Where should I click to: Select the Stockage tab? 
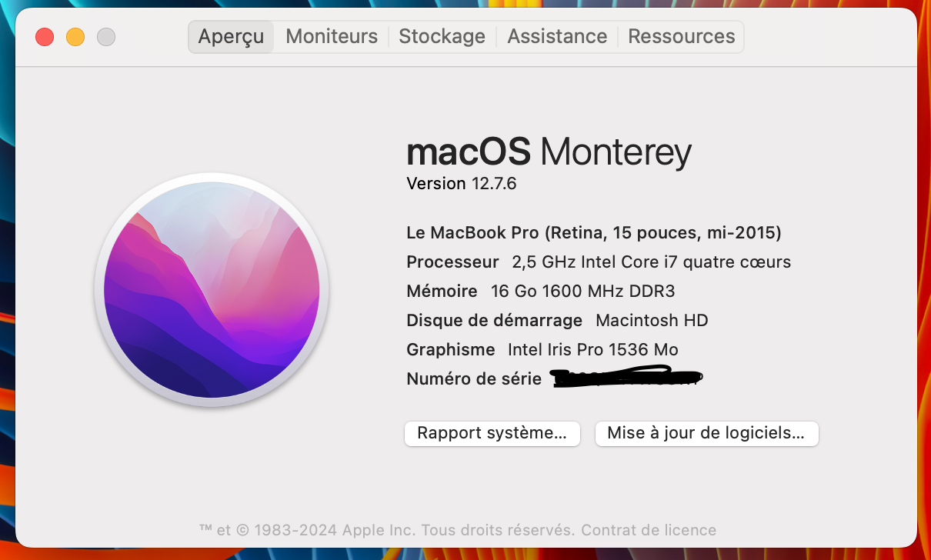coord(442,36)
